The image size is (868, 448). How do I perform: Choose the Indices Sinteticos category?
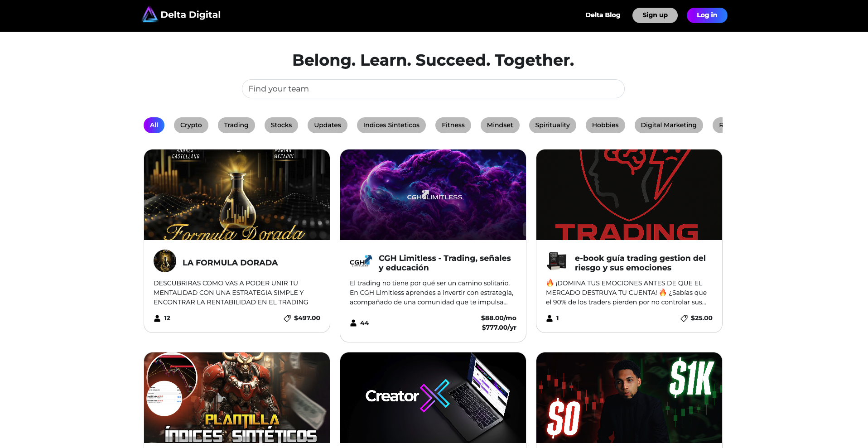click(391, 125)
